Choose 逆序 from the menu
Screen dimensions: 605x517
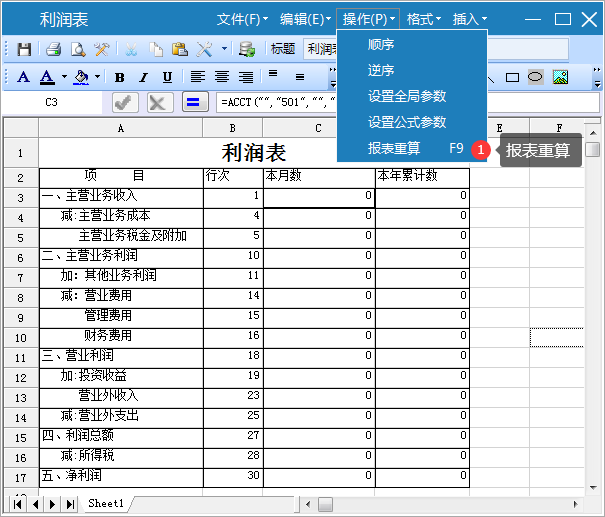pyautogui.click(x=412, y=71)
